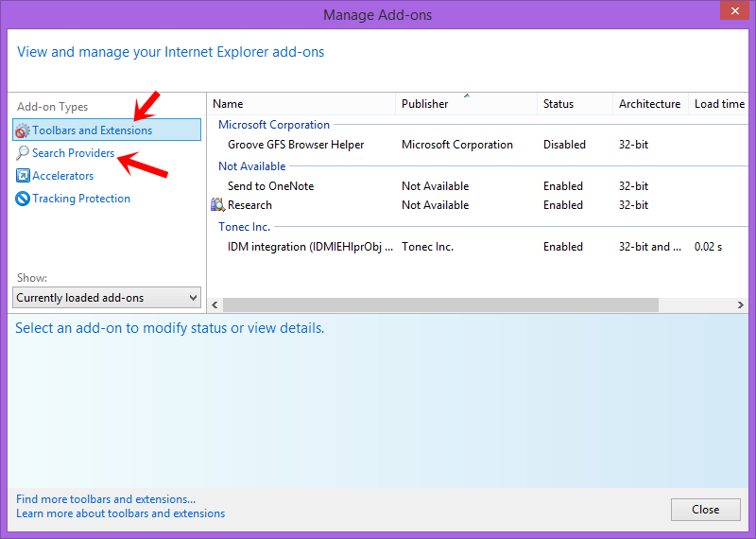This screenshot has width=756, height=539.
Task: Click the Microsoft Corporation group header
Action: click(x=274, y=125)
